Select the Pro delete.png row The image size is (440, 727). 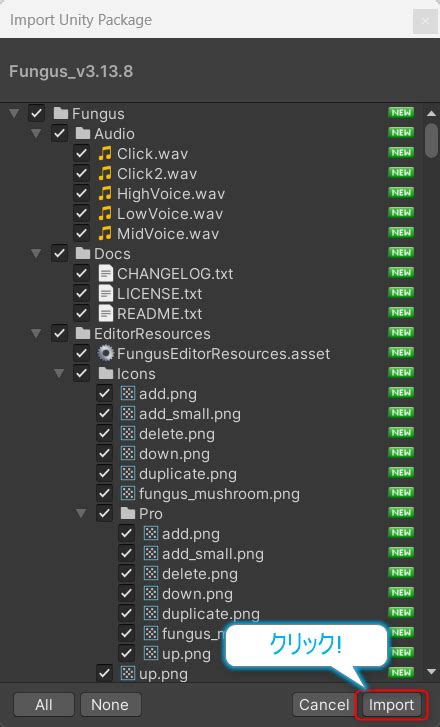pyautogui.click(x=211, y=574)
